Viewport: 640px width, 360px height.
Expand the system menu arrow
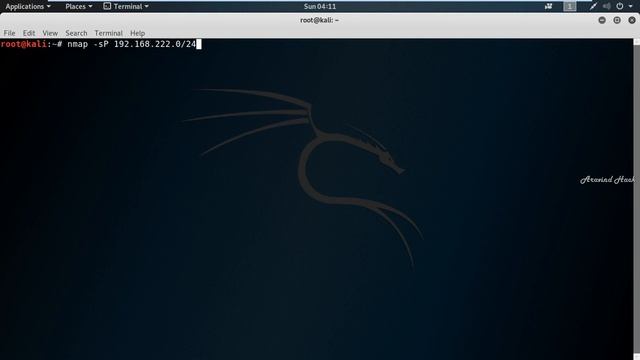point(631,7)
